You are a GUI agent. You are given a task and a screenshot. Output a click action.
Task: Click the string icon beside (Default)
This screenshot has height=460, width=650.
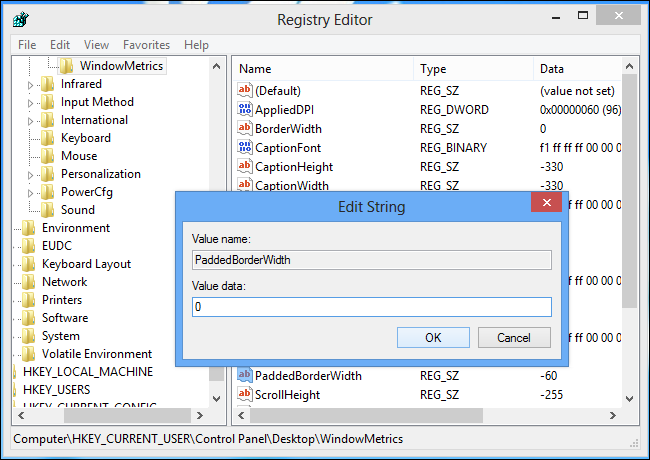245,90
